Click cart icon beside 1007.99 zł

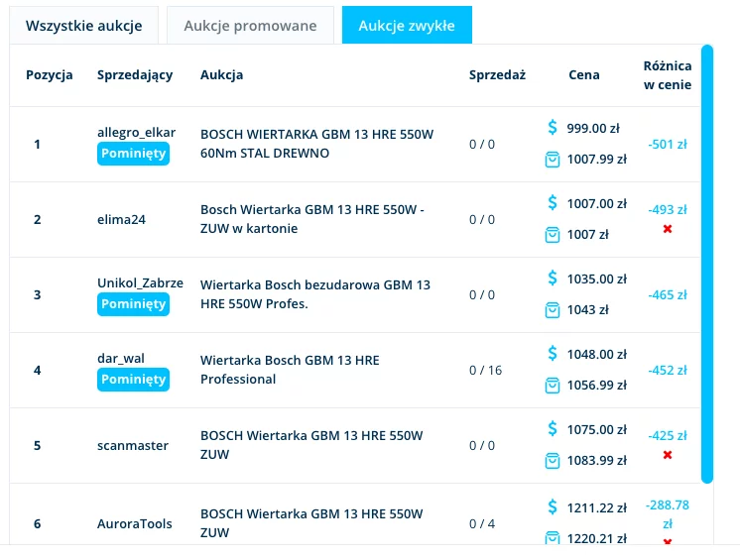coord(553,160)
